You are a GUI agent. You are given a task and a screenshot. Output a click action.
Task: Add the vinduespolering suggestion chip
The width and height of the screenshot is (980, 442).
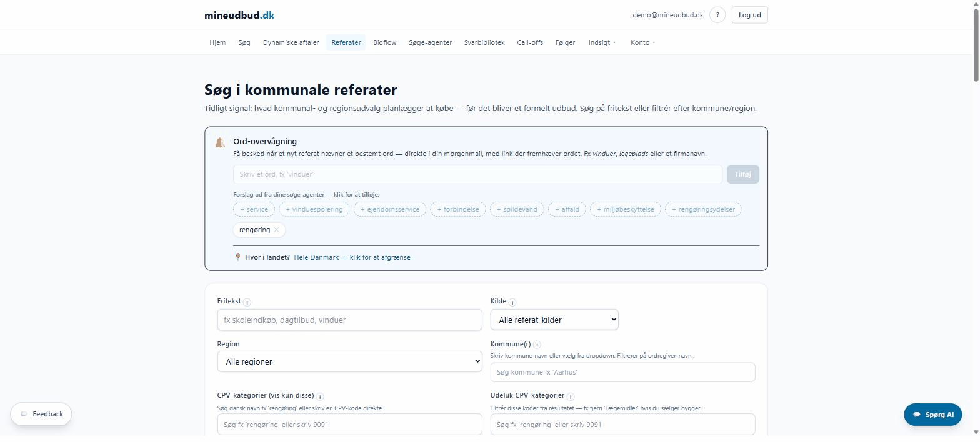[x=314, y=209]
